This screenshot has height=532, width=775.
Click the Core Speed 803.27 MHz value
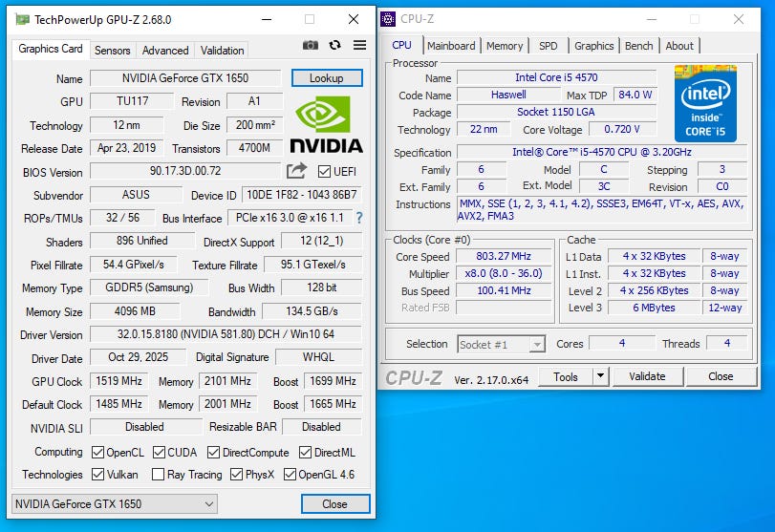pos(504,256)
